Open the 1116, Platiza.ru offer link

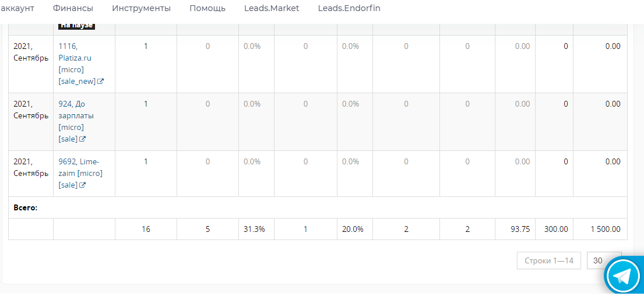[75, 58]
